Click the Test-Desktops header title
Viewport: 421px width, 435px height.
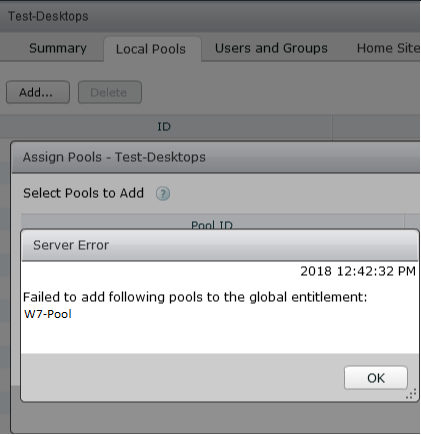(x=48, y=16)
